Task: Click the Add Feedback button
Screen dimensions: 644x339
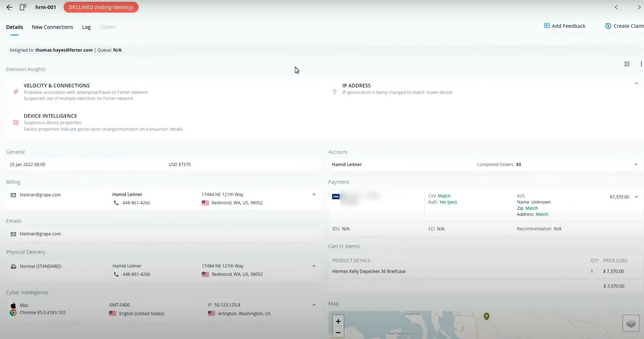Action: point(565,26)
